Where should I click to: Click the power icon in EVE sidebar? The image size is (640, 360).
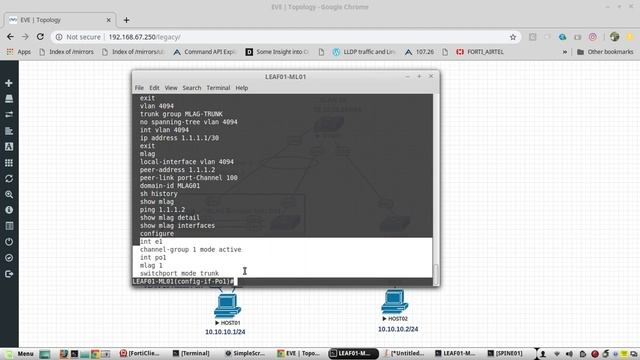9,242
